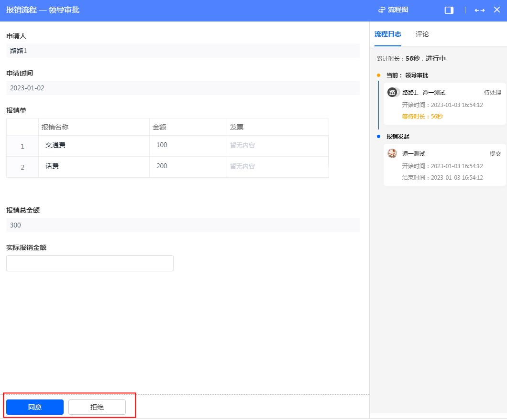Screen dimensions: 507x420
Task: Reject the request with 拒绝 button
Action: [97, 407]
